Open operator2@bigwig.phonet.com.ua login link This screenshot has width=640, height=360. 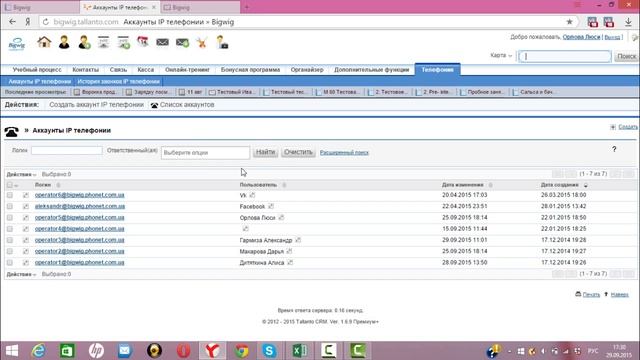coord(80,251)
